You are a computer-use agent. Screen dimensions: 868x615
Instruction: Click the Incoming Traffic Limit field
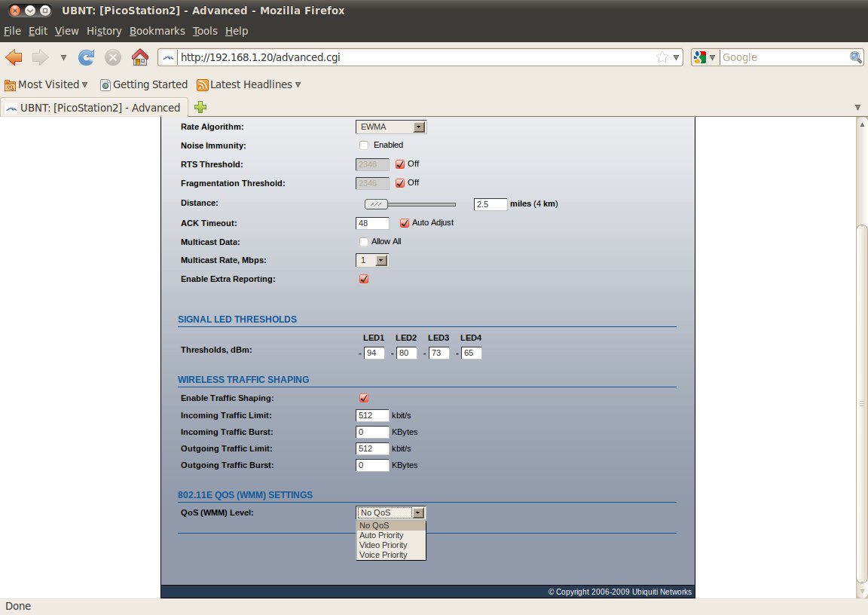pyautogui.click(x=372, y=415)
